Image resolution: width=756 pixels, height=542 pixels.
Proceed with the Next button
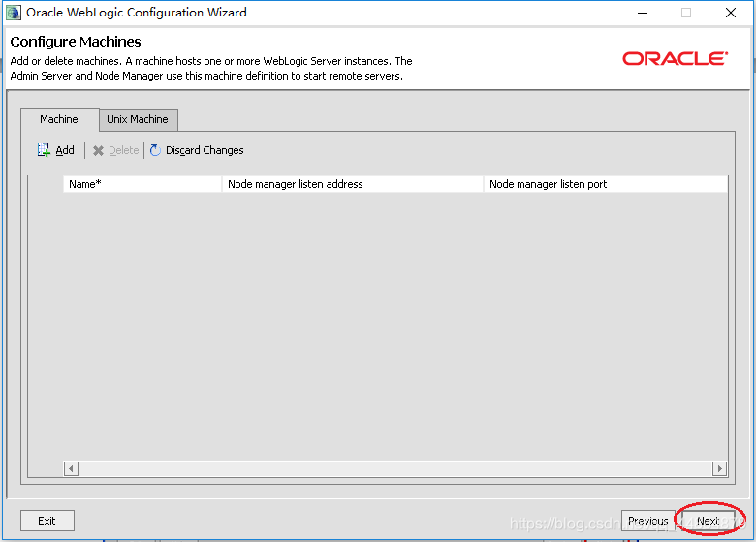point(709,521)
